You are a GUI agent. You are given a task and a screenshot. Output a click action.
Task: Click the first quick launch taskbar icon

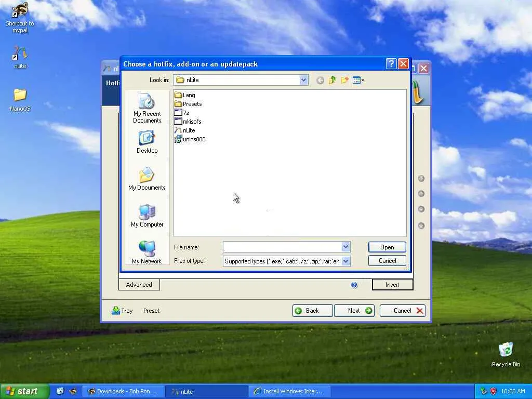coord(60,391)
